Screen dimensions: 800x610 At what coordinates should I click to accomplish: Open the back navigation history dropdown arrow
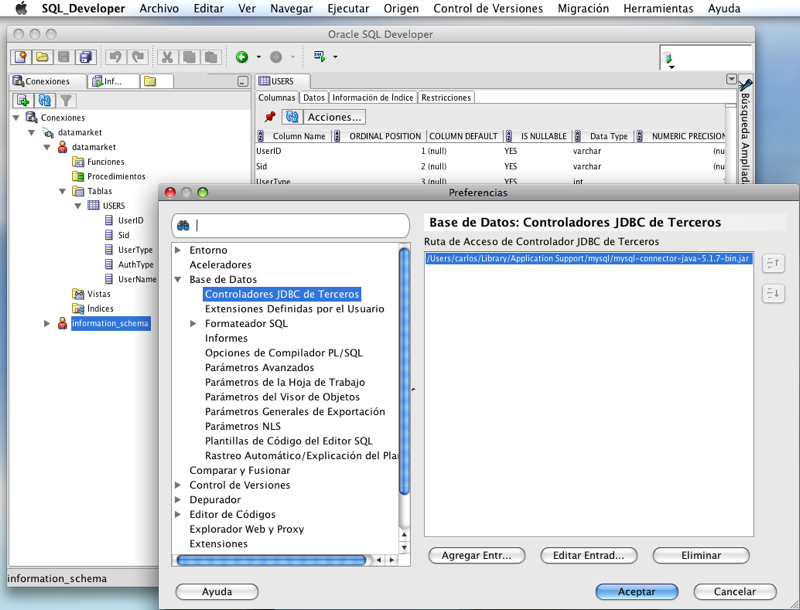coord(259,57)
